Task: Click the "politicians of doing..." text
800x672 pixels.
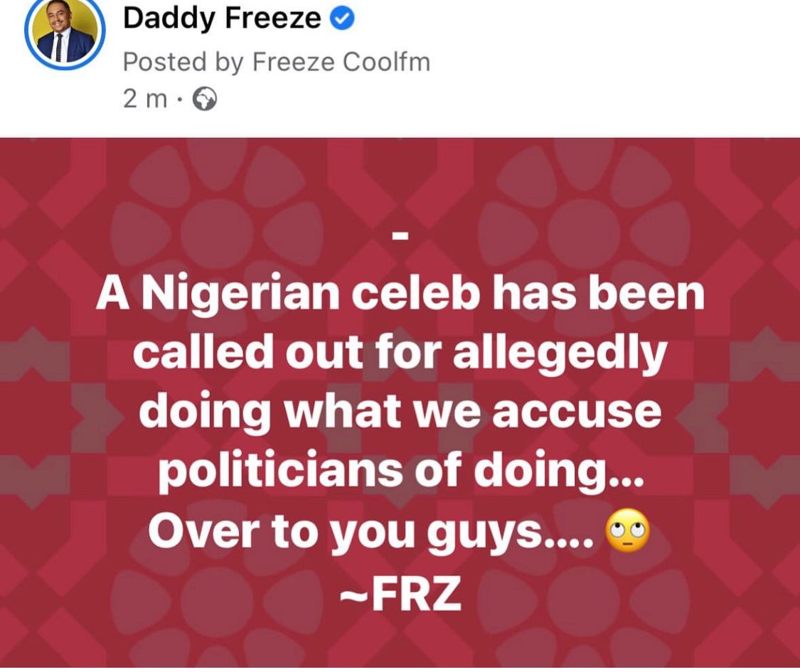Action: [x=400, y=472]
